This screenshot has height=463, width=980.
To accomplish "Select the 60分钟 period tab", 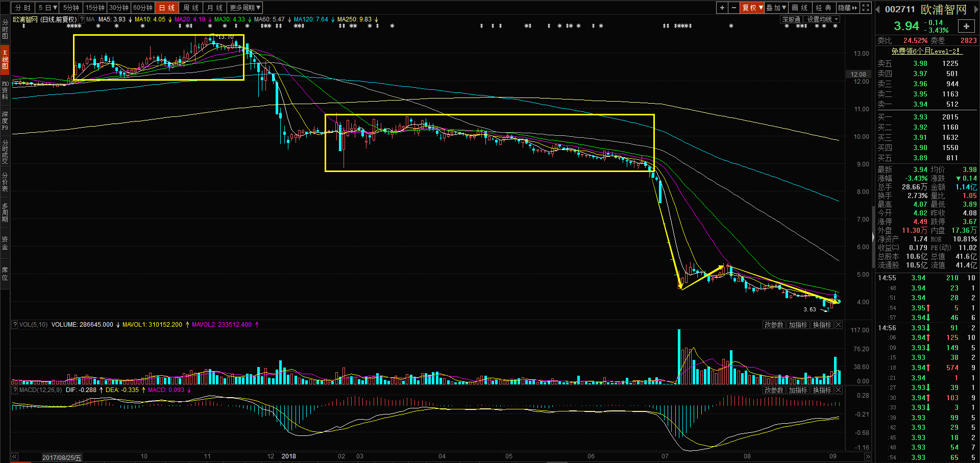I will point(143,8).
